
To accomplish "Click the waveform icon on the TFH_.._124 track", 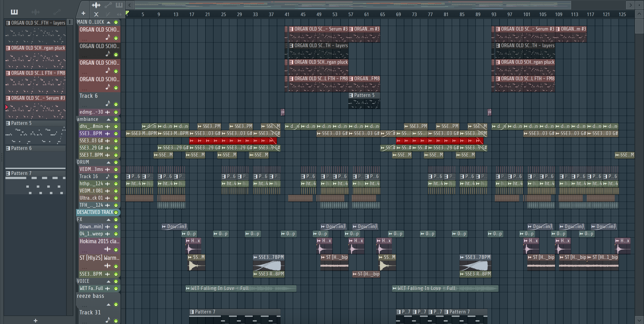I will coord(108,205).
